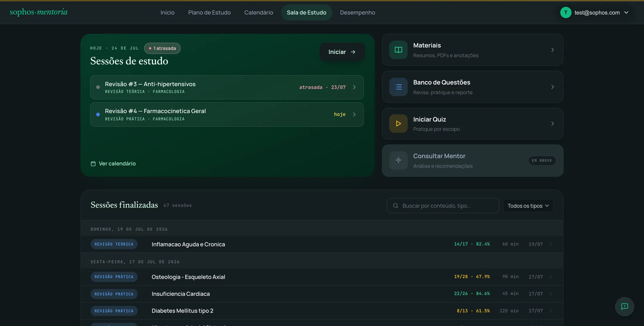Click the Osteologia - Esqueleto Axial title
The image size is (644, 326).
pyautogui.click(x=188, y=277)
